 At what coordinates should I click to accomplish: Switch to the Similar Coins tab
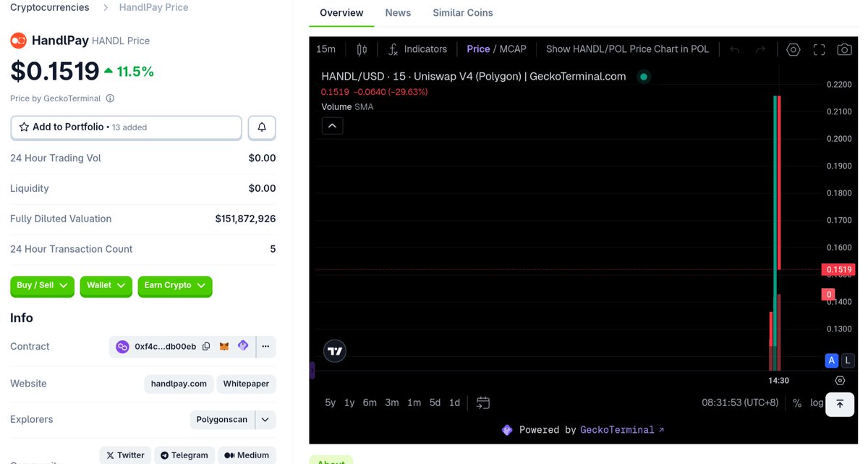(x=463, y=13)
